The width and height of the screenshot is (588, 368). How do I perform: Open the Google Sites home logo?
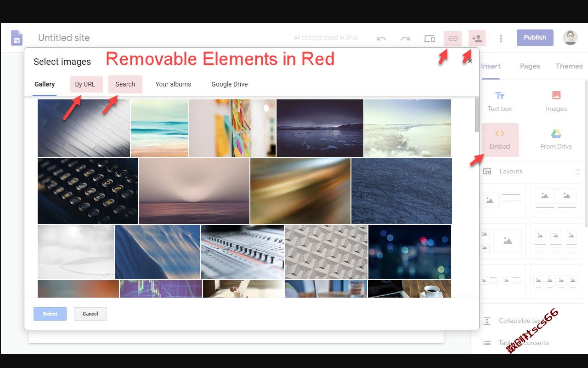coord(17,38)
